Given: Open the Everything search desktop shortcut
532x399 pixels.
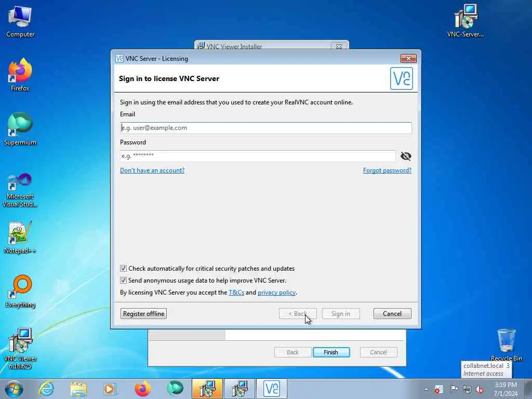Looking at the screenshot, I should click(x=20, y=291).
